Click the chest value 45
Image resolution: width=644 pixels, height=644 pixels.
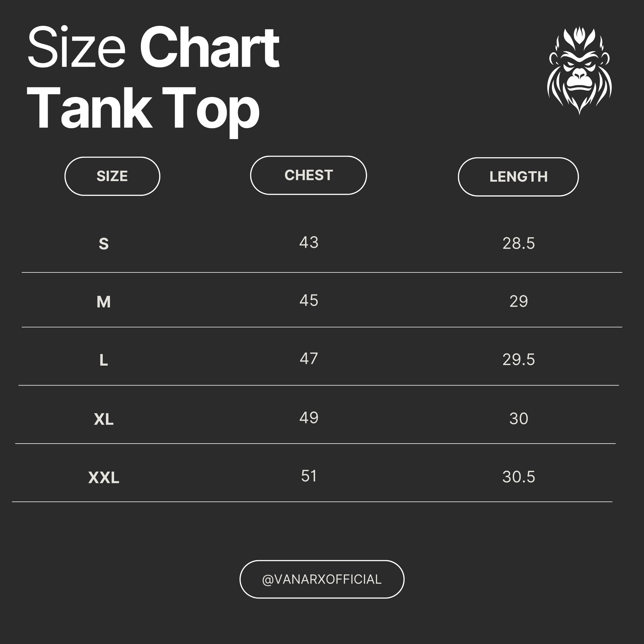click(x=309, y=300)
